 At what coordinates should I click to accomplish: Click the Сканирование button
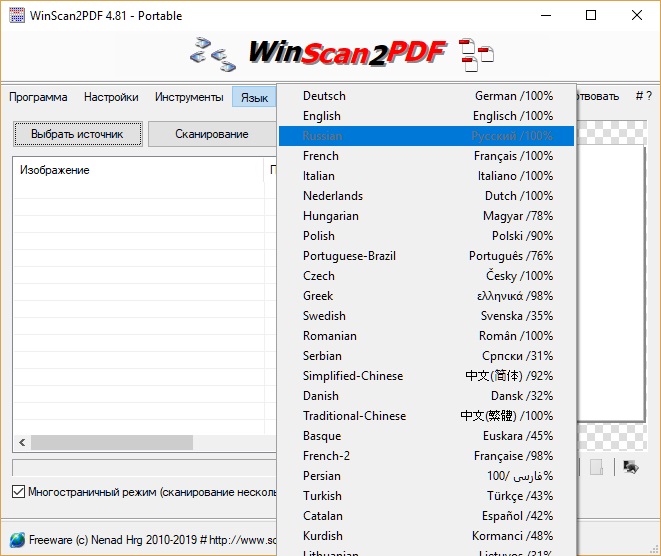212,134
